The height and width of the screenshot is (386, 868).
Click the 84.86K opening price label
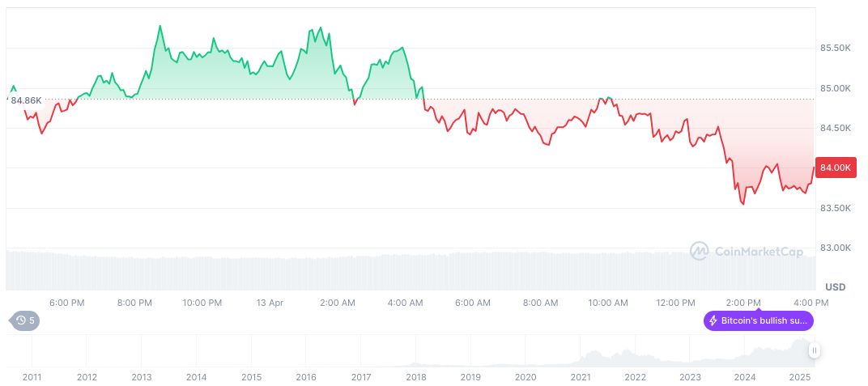pos(26,100)
